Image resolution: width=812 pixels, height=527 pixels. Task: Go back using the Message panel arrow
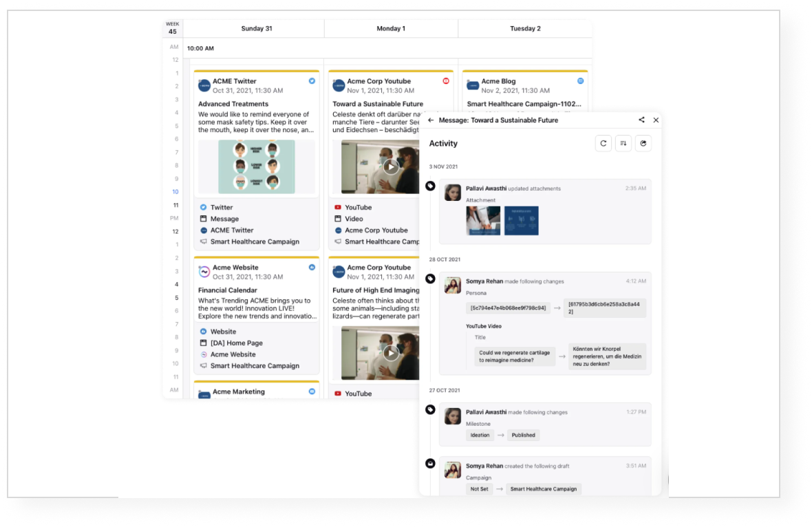(431, 120)
